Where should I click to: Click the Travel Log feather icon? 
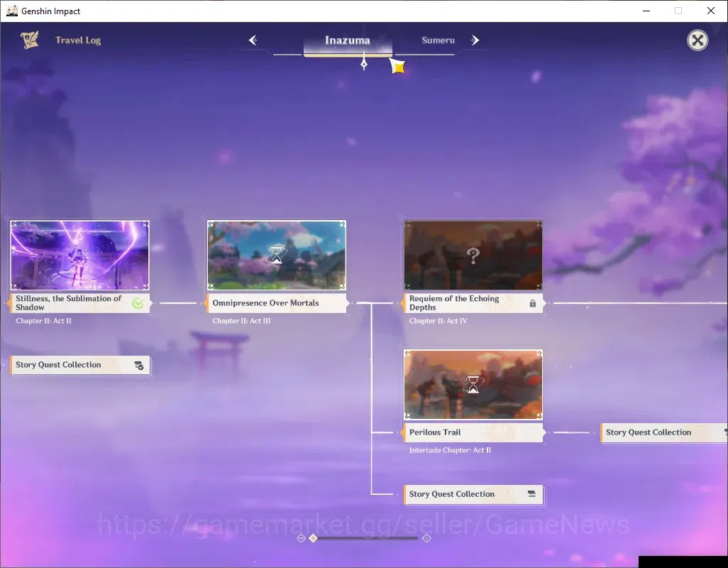coord(29,40)
